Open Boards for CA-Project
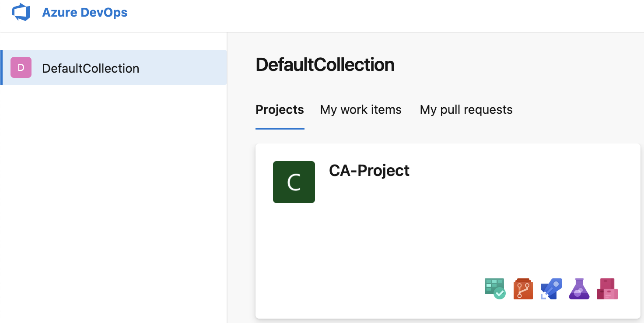 click(495, 289)
